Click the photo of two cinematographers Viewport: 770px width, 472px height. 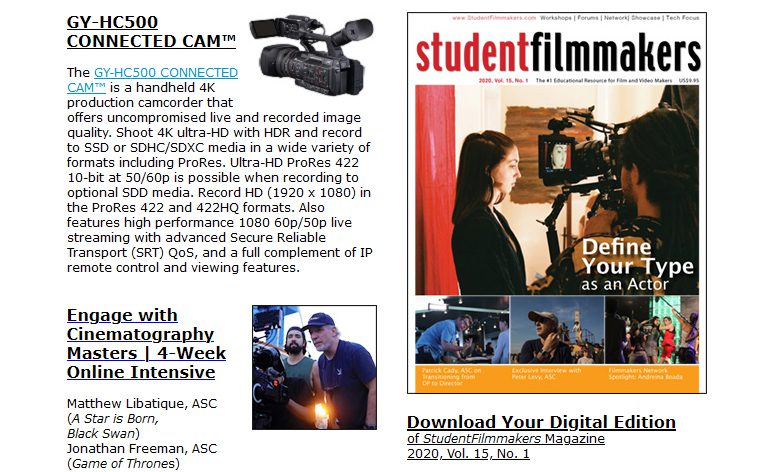click(x=314, y=367)
